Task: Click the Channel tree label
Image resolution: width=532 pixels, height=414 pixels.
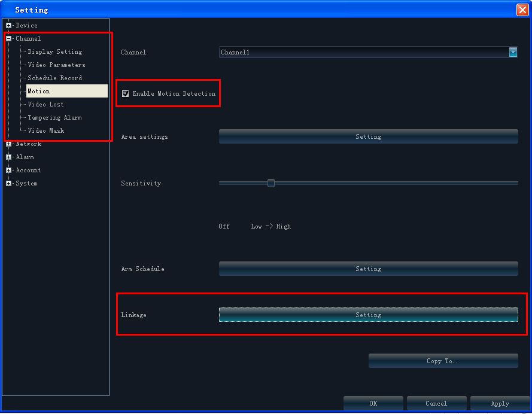Action: point(28,39)
